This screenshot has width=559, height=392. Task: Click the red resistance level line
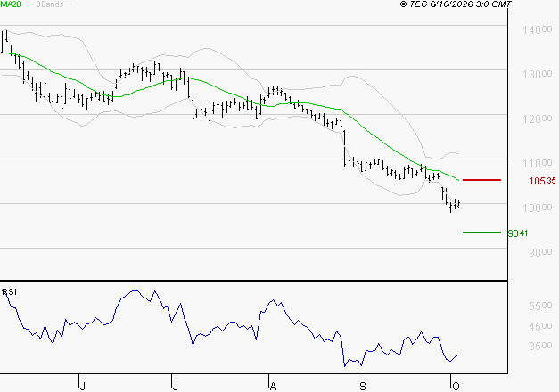481,180
